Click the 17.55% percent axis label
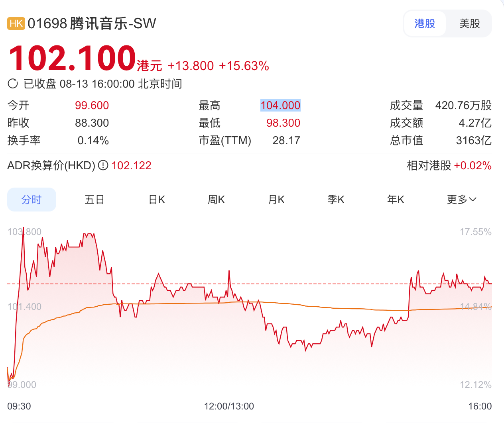504x423 pixels. point(476,232)
